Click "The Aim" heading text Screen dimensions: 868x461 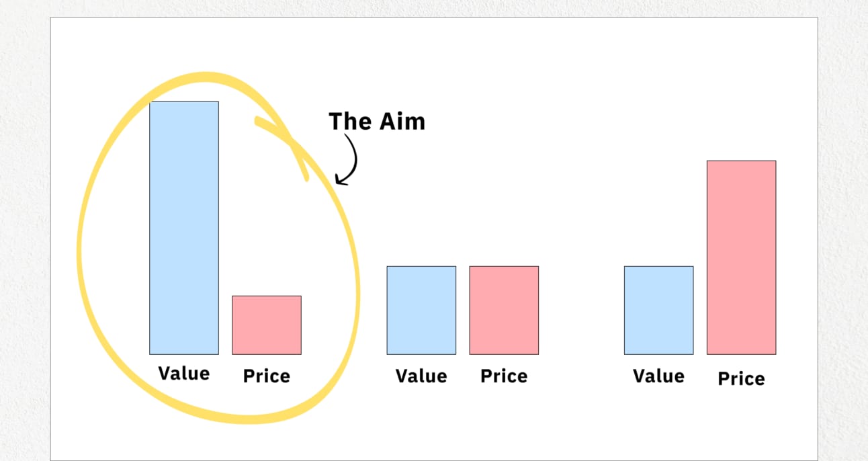pos(377,122)
